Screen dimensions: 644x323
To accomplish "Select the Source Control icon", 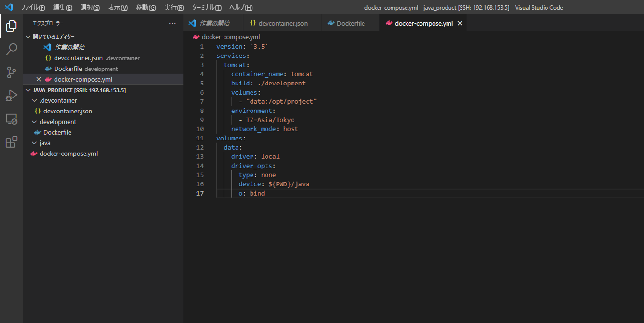I will coord(11,71).
